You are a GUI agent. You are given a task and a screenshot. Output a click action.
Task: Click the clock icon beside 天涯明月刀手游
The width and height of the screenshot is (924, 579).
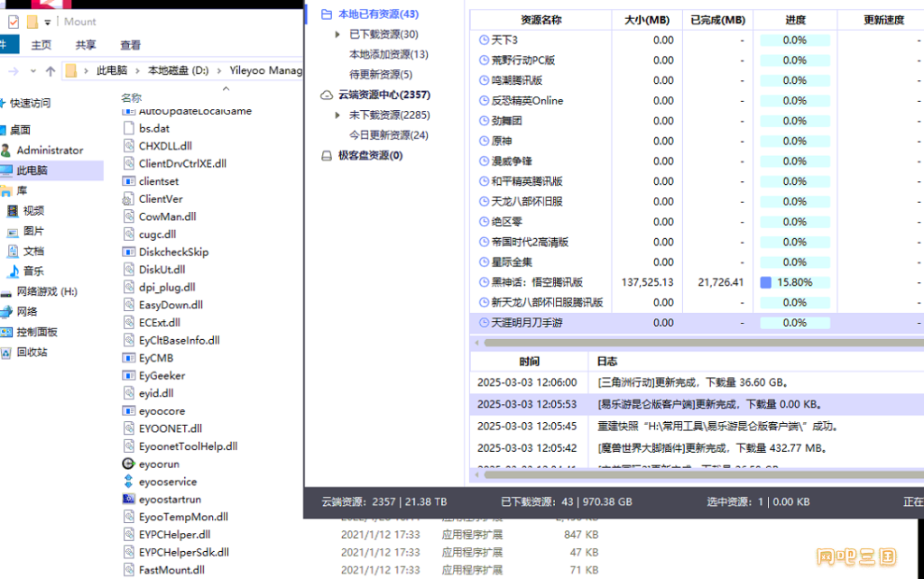pyautogui.click(x=484, y=323)
